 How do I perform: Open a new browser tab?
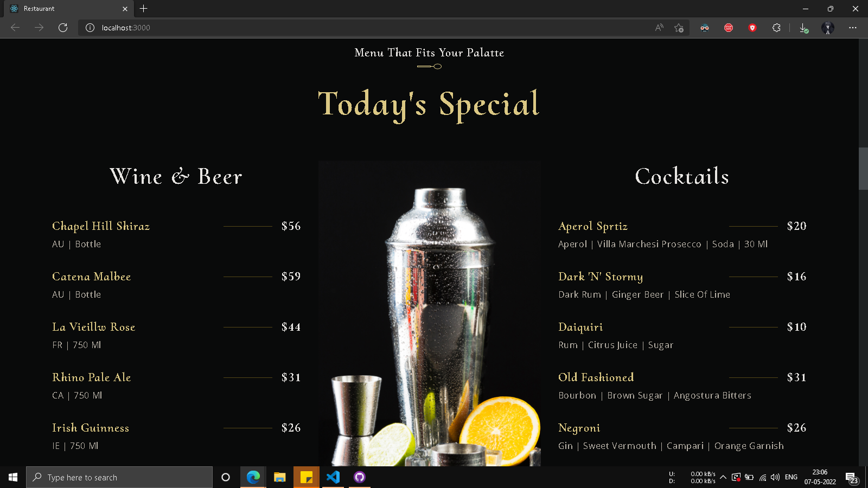(x=143, y=9)
